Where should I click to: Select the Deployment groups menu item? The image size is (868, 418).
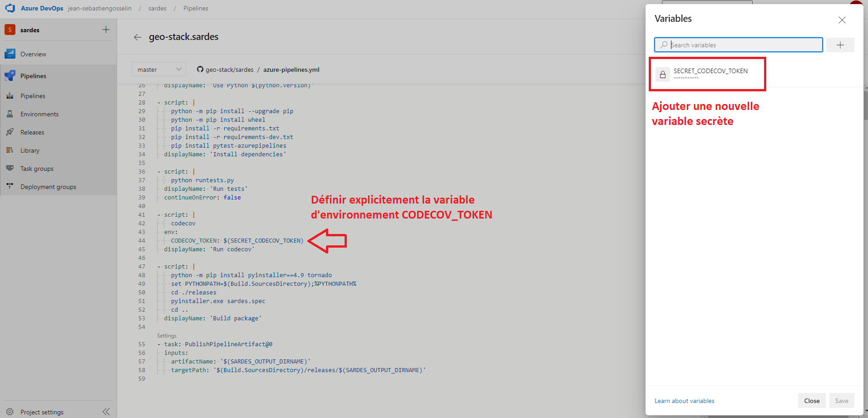tap(59, 187)
